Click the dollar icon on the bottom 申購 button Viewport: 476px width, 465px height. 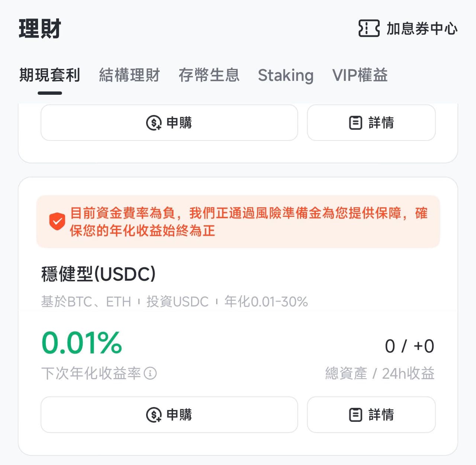(154, 414)
